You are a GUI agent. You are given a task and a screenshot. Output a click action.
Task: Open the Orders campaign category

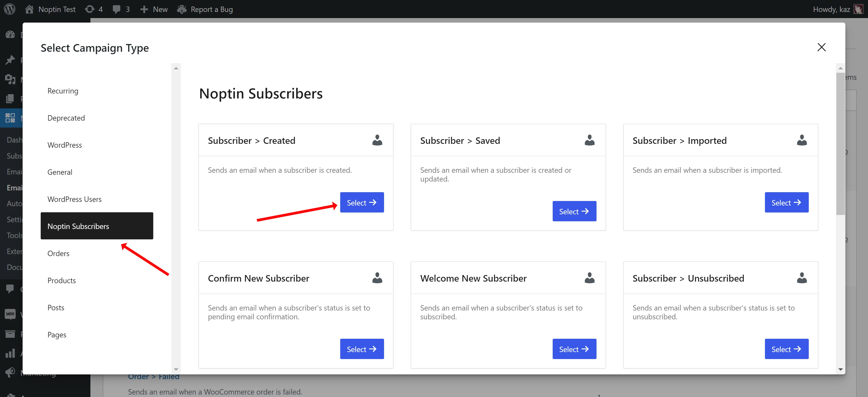coord(97,253)
